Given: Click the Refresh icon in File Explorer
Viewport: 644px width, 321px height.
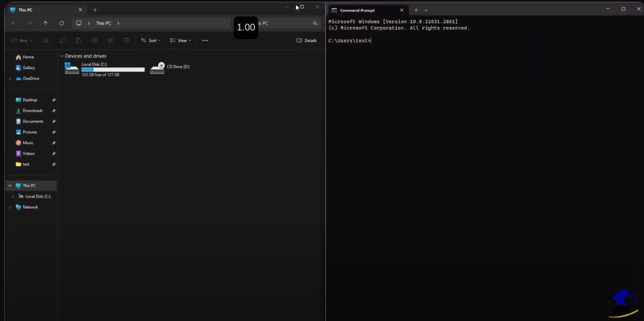Looking at the screenshot, I should pos(61,23).
